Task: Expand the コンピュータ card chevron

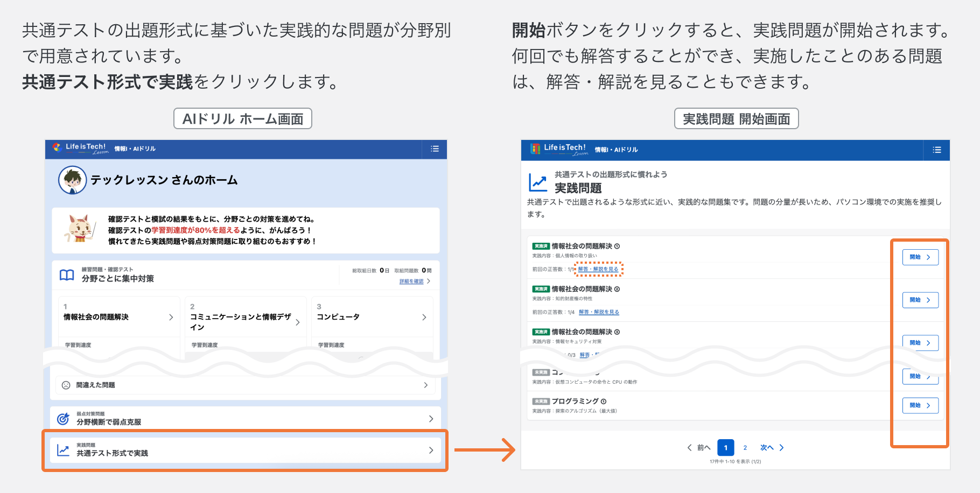Action: pos(424,318)
